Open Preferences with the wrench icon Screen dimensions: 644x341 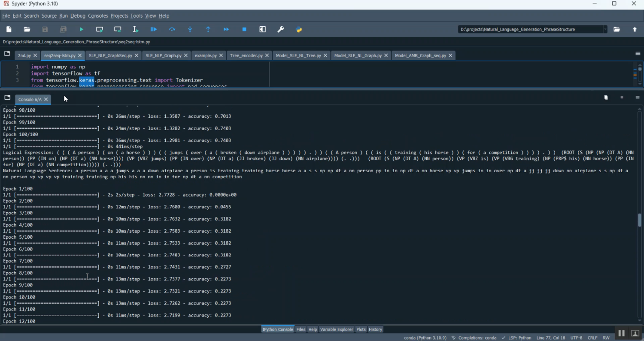tap(281, 29)
